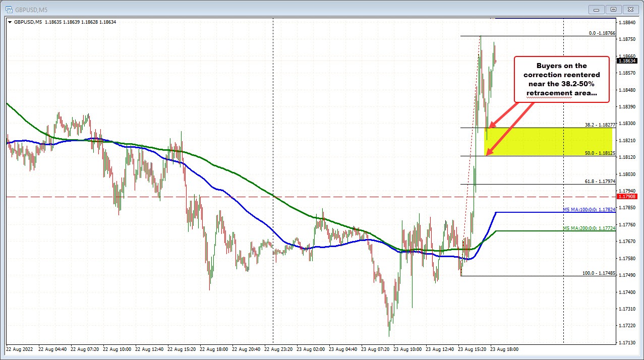Viewport: 644px width, 360px height.
Task: Expand the GBPUSD,M5 quote details triangle
Action: [11, 22]
